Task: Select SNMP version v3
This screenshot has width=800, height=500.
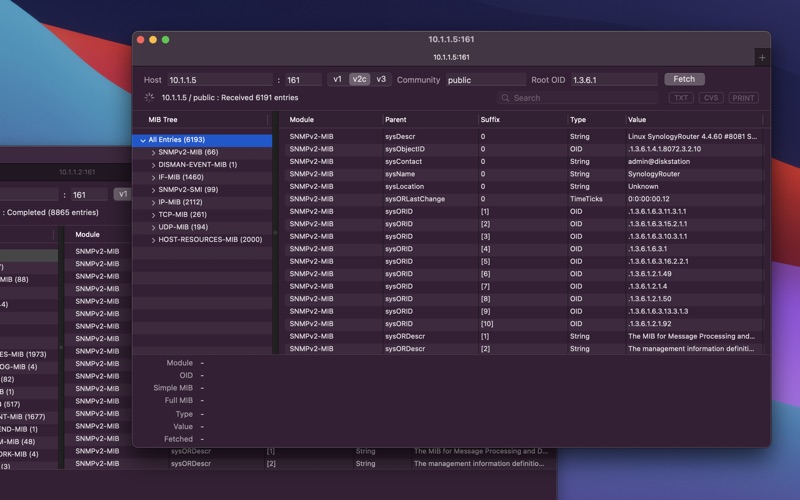Action: tap(381, 79)
